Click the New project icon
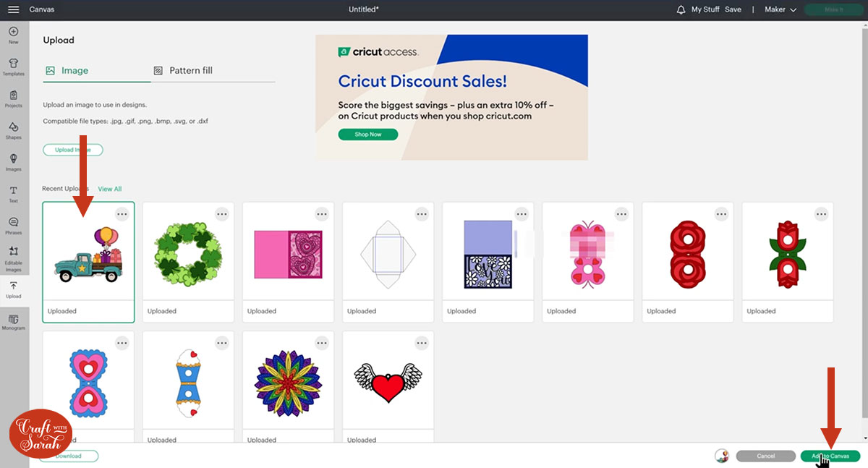 pos(13,35)
